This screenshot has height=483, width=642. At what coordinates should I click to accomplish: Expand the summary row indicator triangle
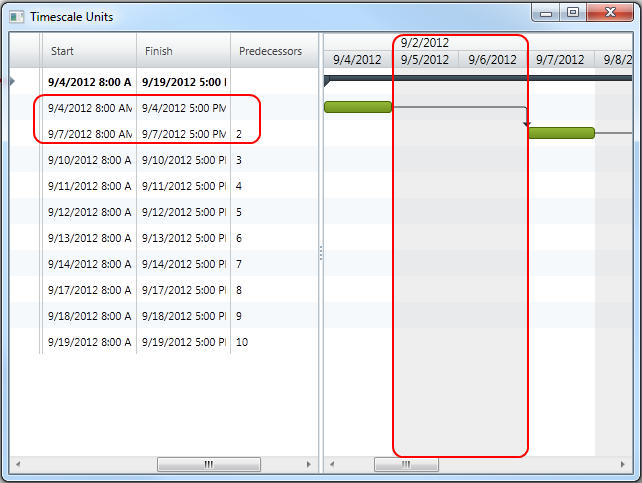click(x=12, y=81)
